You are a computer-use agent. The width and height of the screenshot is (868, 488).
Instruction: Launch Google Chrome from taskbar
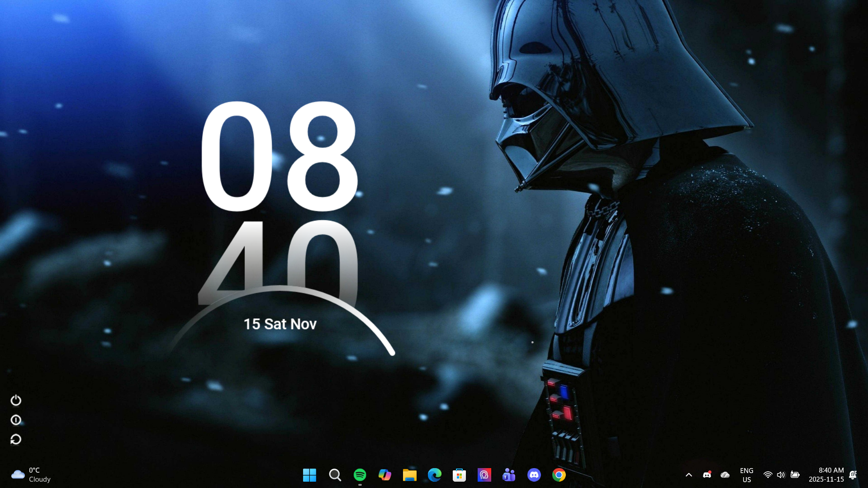tap(559, 475)
